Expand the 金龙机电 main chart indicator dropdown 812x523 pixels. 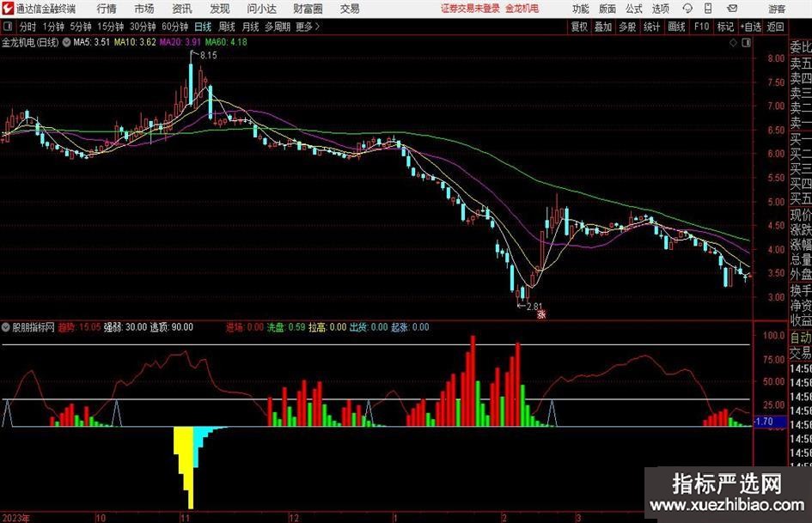pos(66,42)
